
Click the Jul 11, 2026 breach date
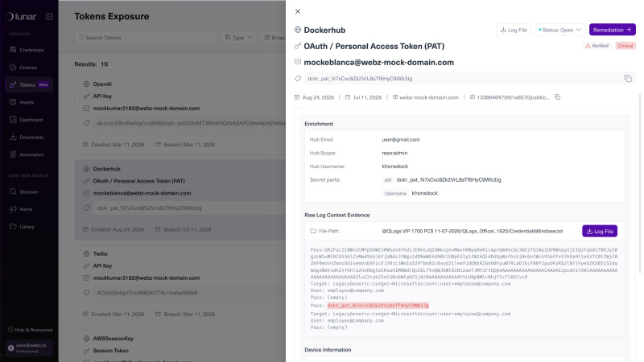pos(367,97)
